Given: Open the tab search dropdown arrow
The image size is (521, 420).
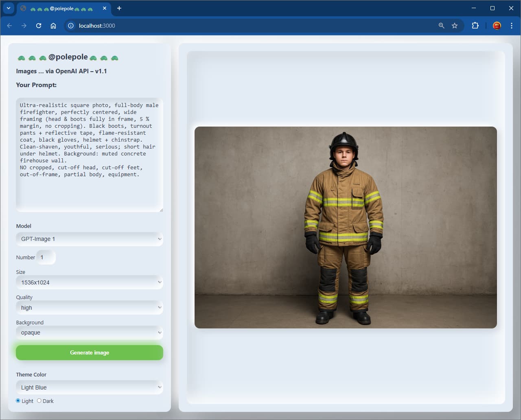Looking at the screenshot, I should [x=8, y=8].
